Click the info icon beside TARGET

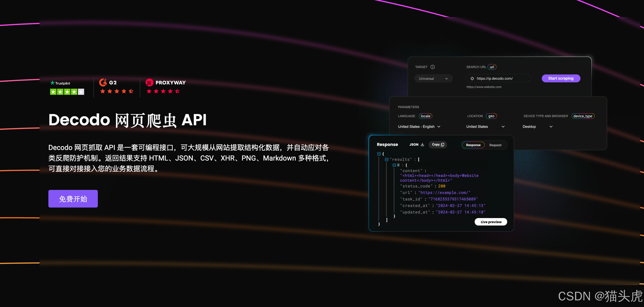coord(432,67)
